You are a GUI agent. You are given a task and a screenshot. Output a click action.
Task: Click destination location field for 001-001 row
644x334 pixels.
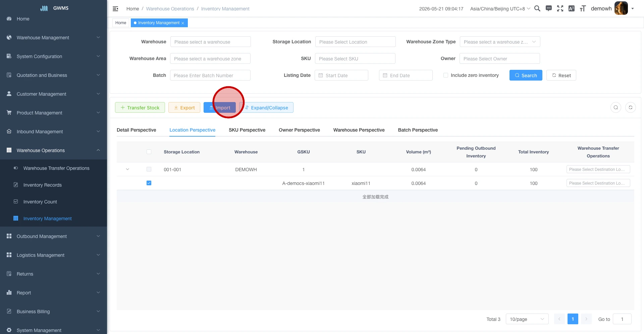tap(598, 169)
